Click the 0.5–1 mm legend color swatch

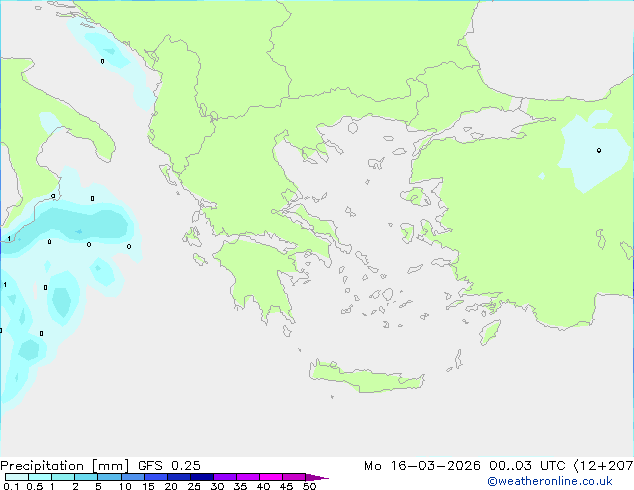tap(40, 477)
